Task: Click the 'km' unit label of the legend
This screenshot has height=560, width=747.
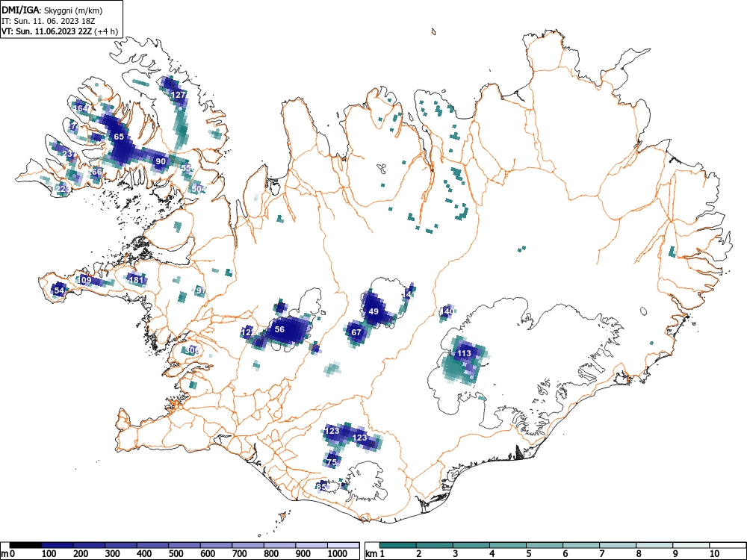Action: coord(371,554)
